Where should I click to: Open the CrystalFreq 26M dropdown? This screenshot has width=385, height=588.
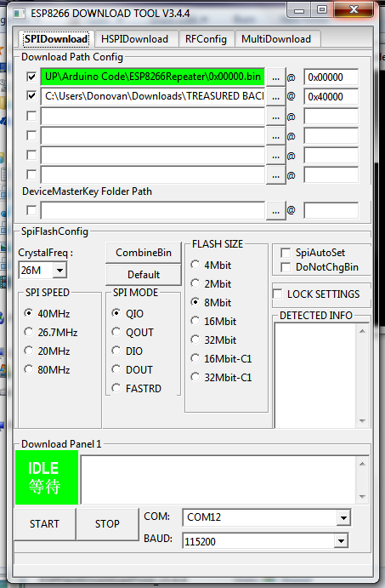click(59, 270)
